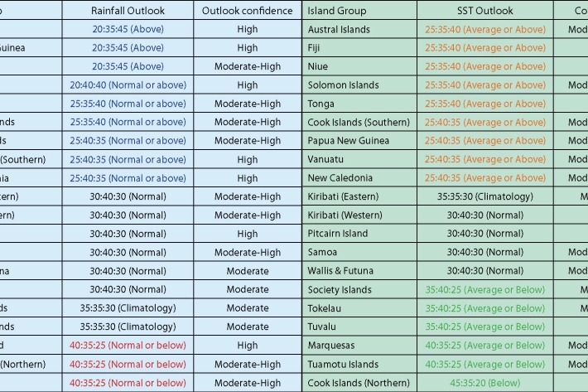
Task: Select the 35:35:30 (Climatology) SST outlook cell
Action: 484,196
